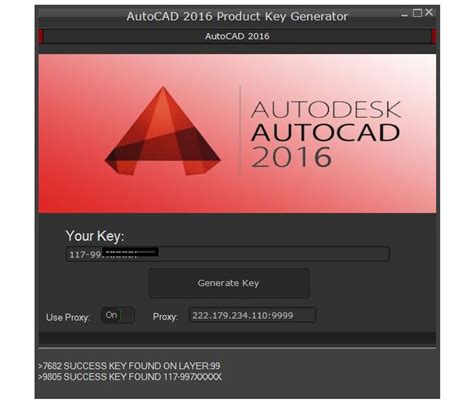This screenshot has height=403, width=474.
Task: Click the left red marker on header bar
Action: click(41, 36)
